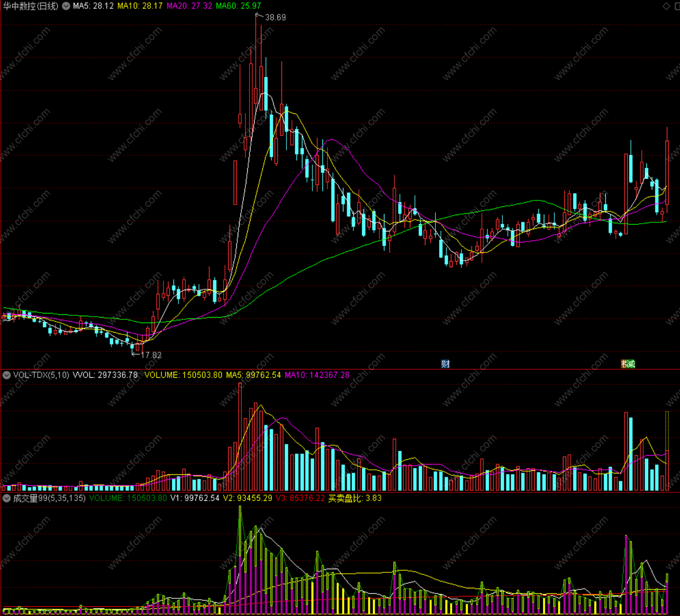Select the 成交量99(5,35,135) indicator name

click(49, 498)
